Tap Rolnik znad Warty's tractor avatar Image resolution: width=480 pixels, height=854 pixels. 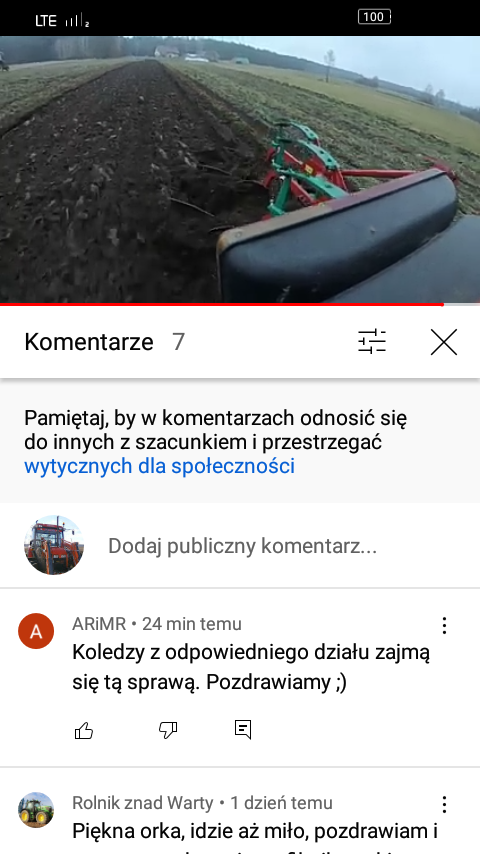point(36,810)
